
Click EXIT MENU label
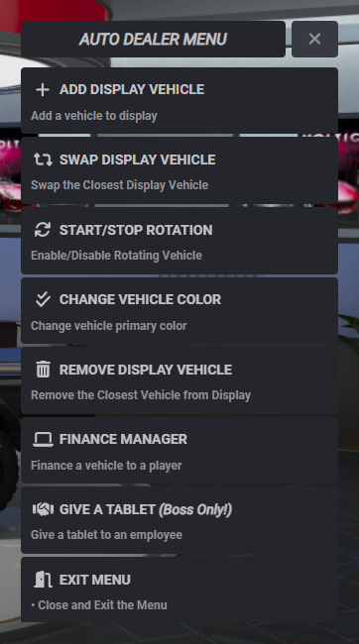(x=95, y=580)
